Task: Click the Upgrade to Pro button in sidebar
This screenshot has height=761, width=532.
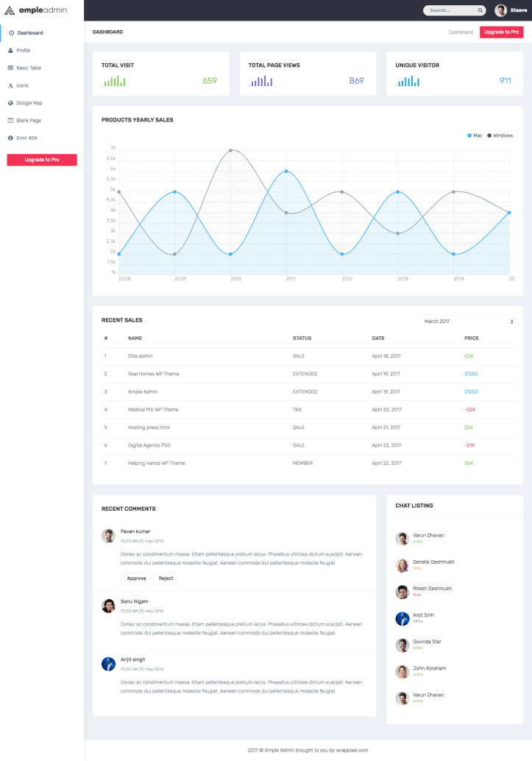Action: [x=42, y=160]
